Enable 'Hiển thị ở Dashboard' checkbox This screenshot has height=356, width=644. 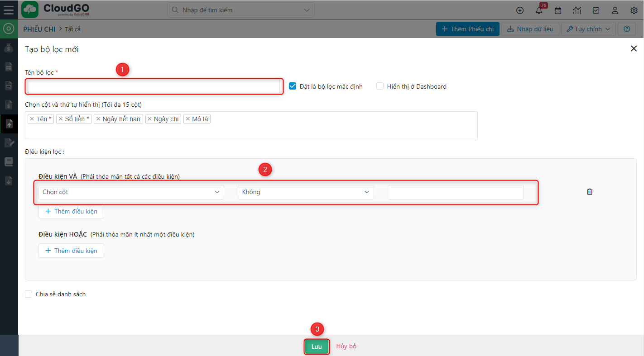(x=380, y=86)
